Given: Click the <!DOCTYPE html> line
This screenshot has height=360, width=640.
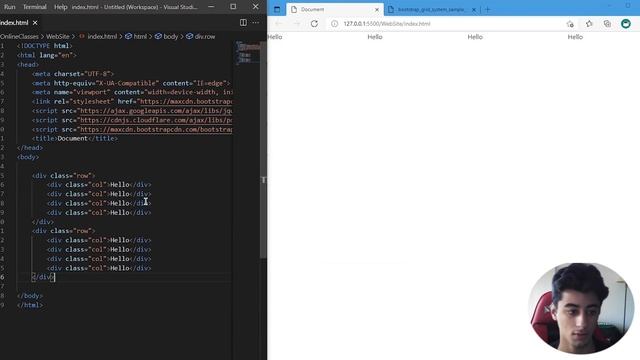Looking at the screenshot, I should pos(45,46).
